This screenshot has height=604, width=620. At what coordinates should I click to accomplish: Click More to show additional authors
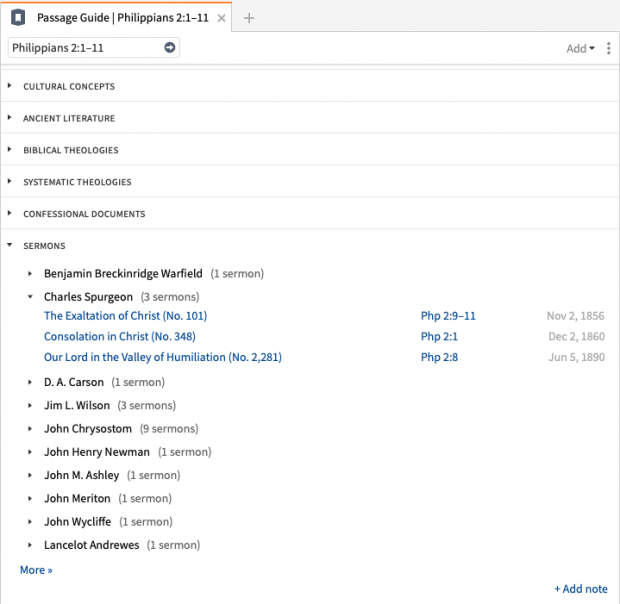coord(36,570)
